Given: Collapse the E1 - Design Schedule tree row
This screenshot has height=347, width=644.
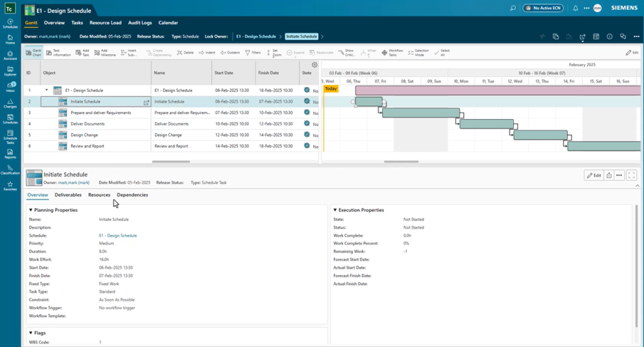Looking at the screenshot, I should 47,90.
